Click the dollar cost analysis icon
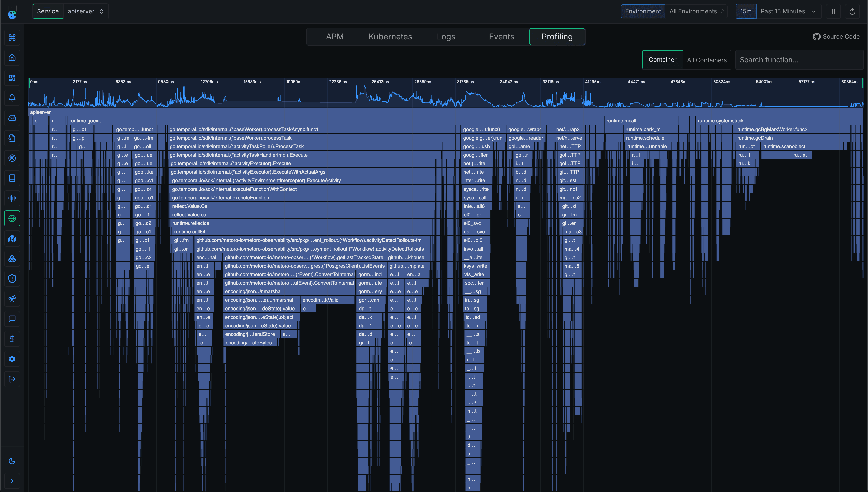The image size is (868, 492). [12, 339]
